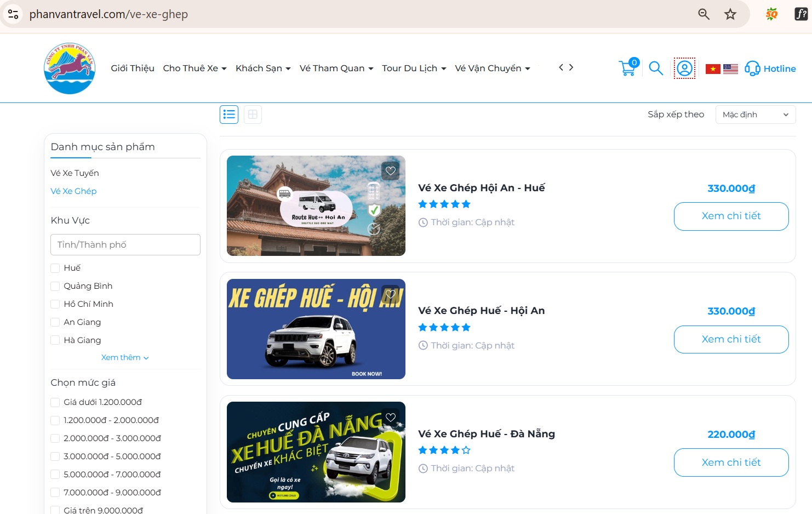The image size is (812, 514).
Task: Click the star rating of Huế - Hội An ticket
Action: [444, 328]
